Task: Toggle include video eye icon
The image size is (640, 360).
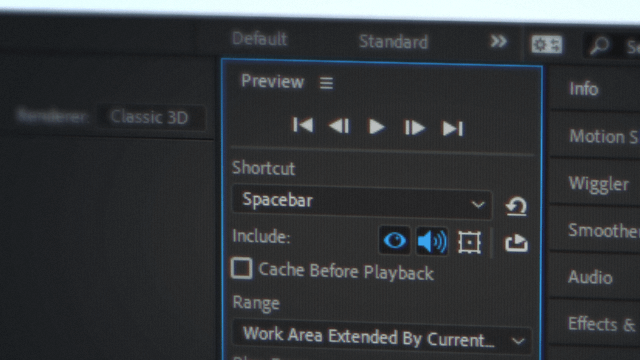Action: click(394, 240)
